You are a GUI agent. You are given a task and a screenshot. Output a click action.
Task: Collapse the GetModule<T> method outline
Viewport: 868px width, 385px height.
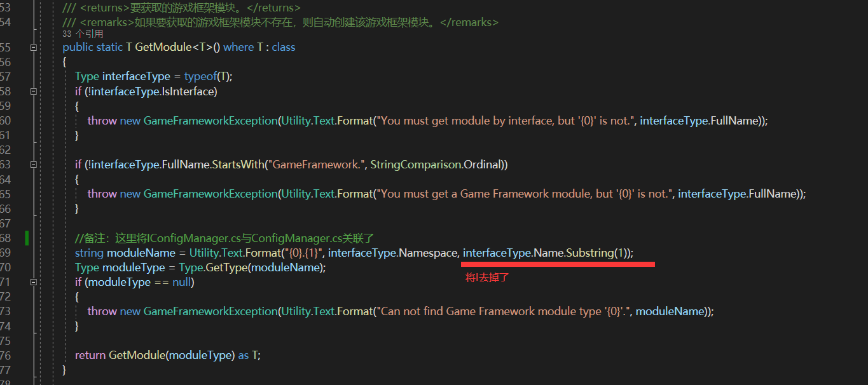(x=33, y=48)
